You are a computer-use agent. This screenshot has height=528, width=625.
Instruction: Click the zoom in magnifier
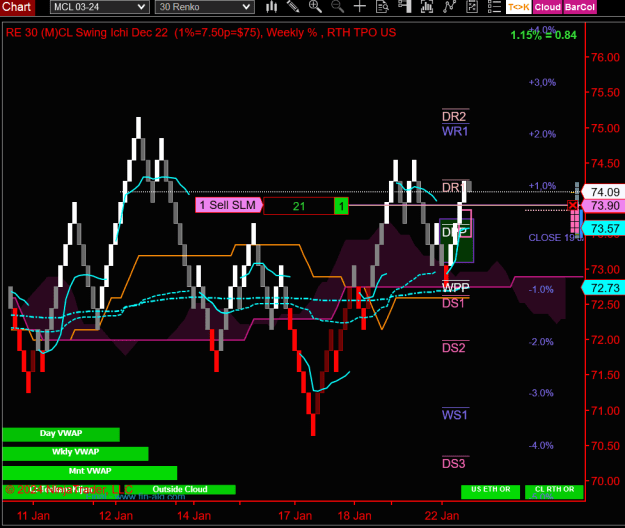(x=315, y=6)
